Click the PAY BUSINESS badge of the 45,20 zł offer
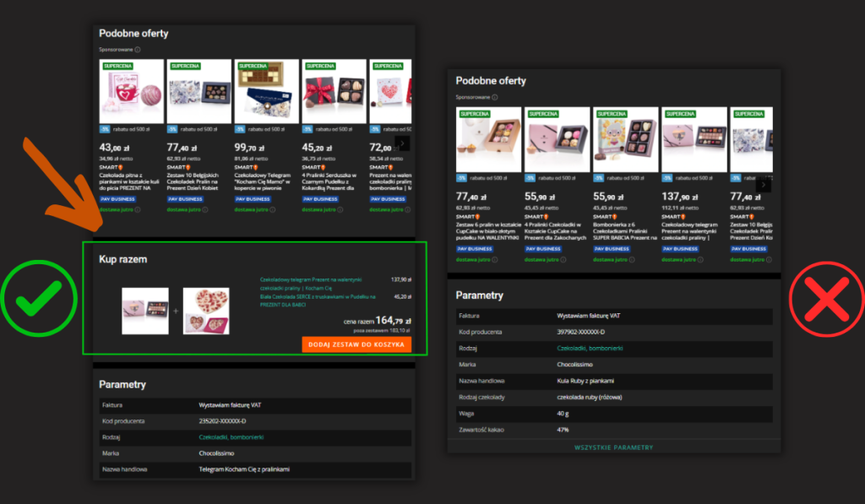This screenshot has height=504, width=865. pyautogui.click(x=320, y=199)
